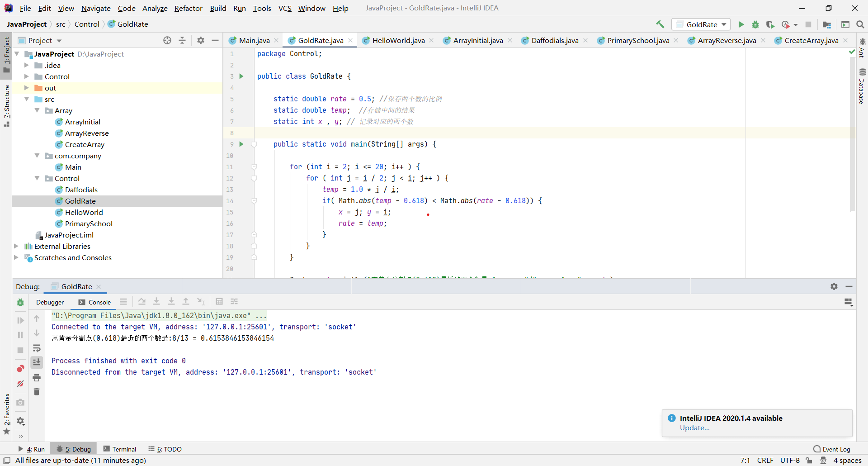Toggle scroll to end of console
This screenshot has width=868, height=466.
pos(37,362)
